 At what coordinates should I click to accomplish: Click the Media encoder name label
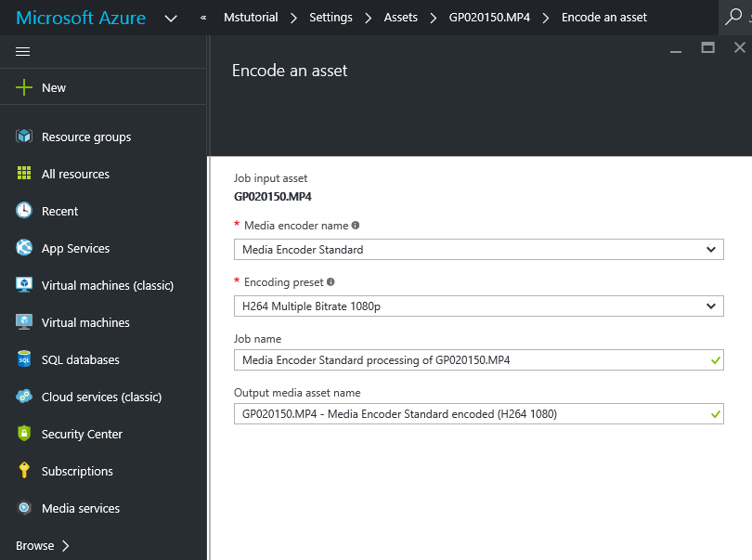(296, 226)
